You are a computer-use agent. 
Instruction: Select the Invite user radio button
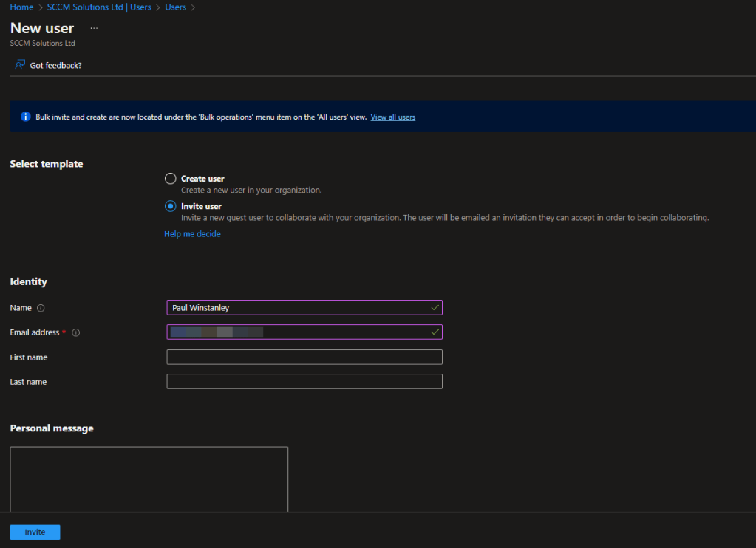(x=171, y=206)
